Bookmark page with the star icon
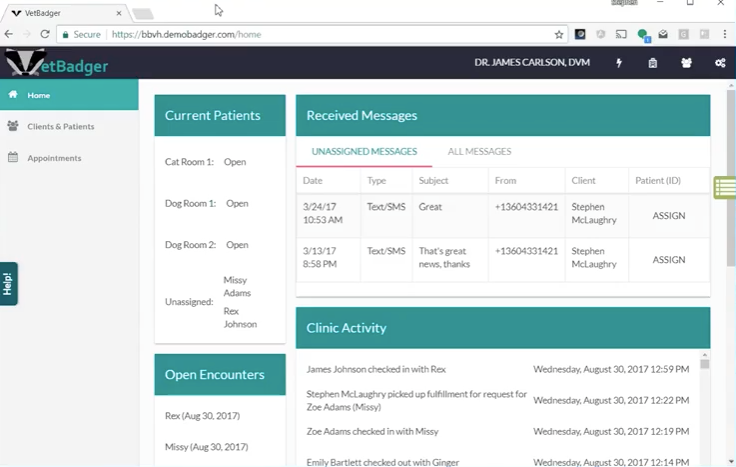The height and width of the screenshot is (467, 736). pyautogui.click(x=559, y=34)
